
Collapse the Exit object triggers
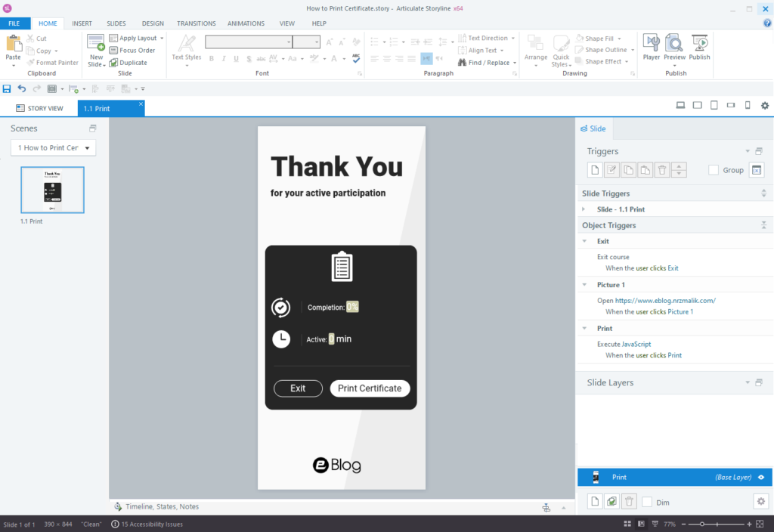pos(584,241)
